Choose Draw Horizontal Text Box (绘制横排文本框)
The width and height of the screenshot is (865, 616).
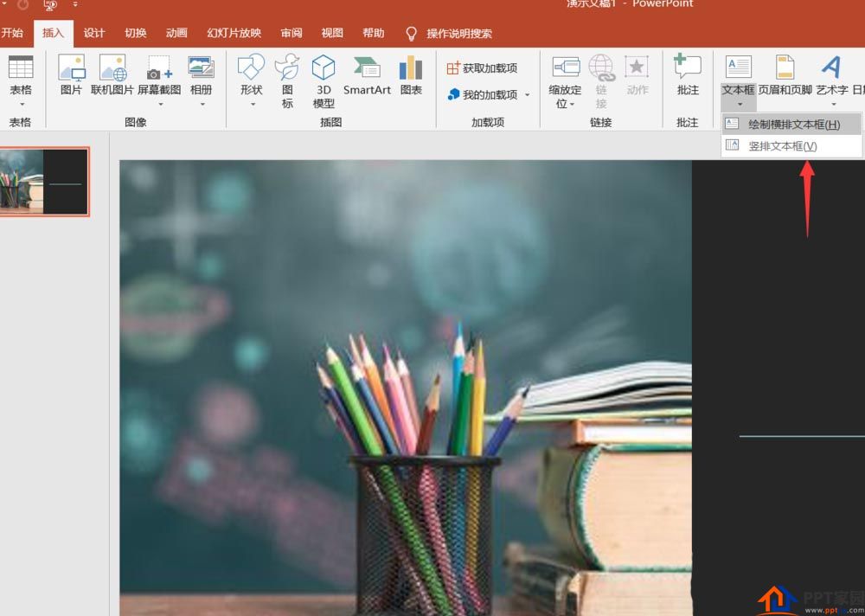791,125
